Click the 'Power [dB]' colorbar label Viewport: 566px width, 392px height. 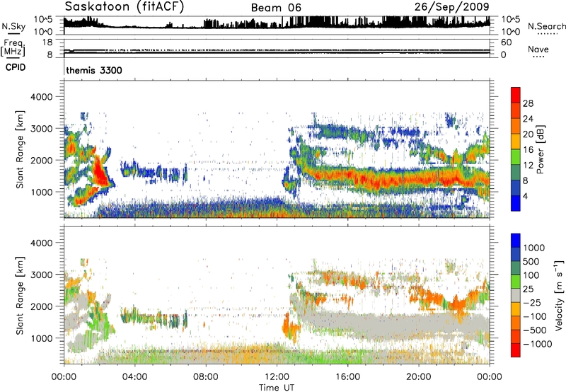click(540, 149)
